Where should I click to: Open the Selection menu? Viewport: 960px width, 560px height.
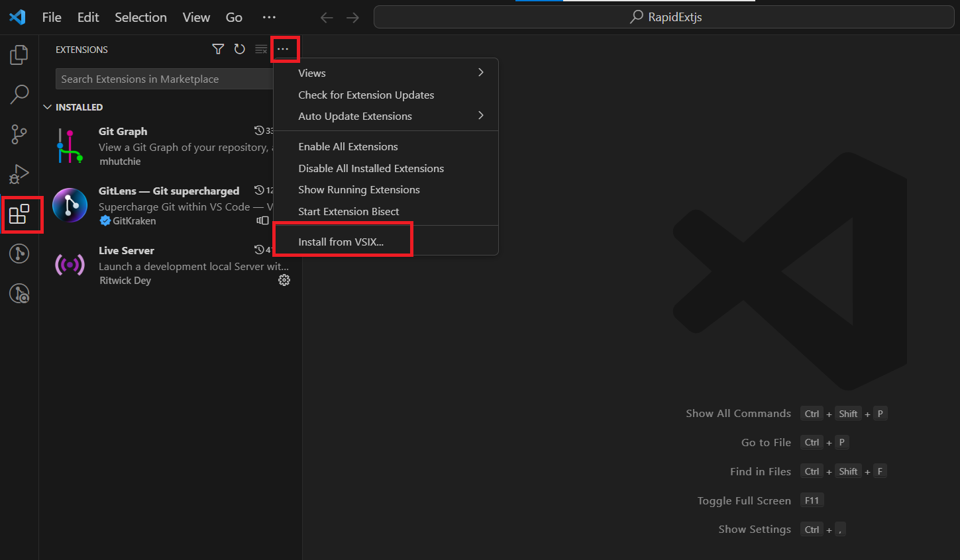(x=140, y=17)
